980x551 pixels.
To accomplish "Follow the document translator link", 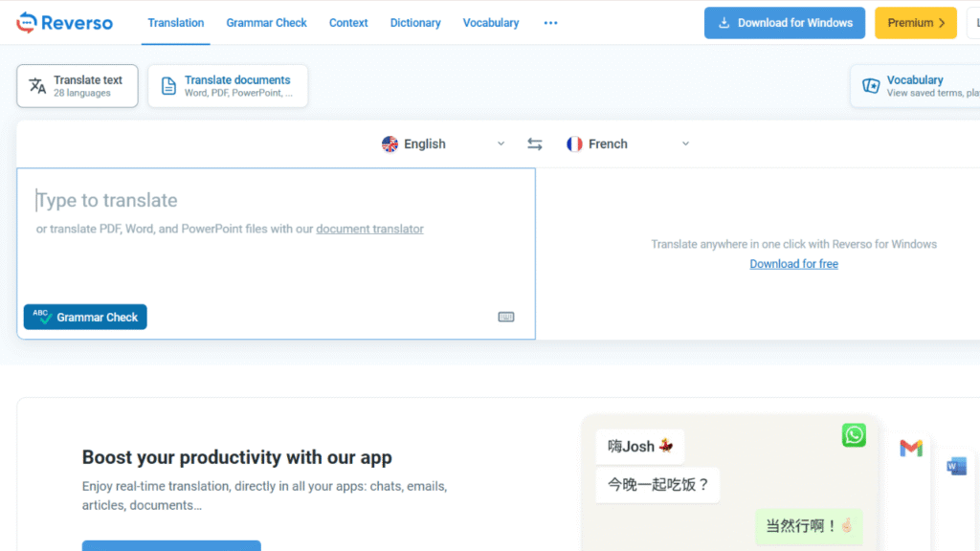I will (x=369, y=229).
